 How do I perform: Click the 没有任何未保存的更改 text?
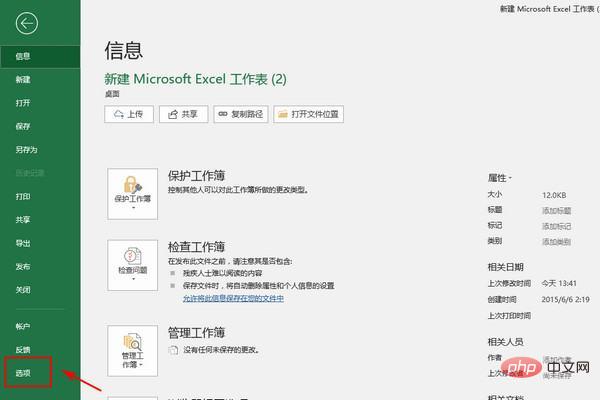tap(222, 350)
